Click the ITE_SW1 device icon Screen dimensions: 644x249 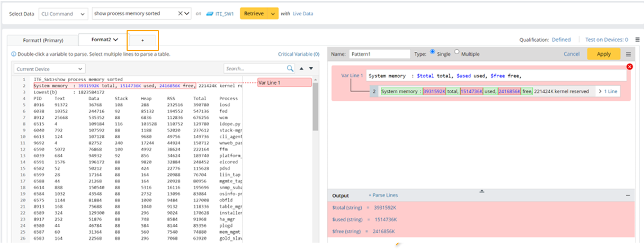(x=210, y=14)
